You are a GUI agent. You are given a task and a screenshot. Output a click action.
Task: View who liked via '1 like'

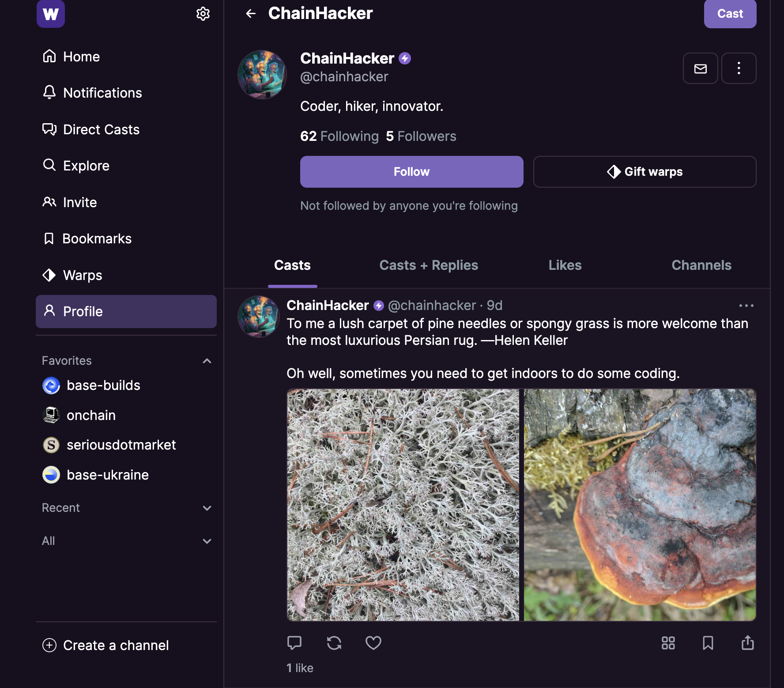click(300, 668)
